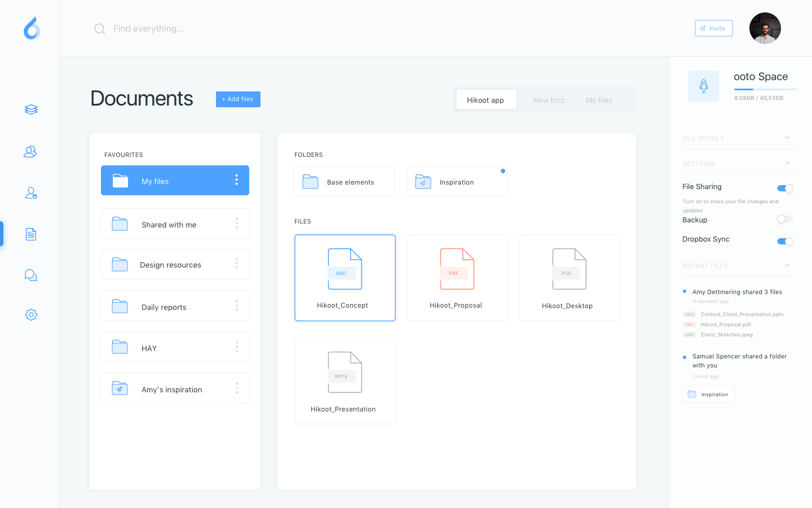Click the Add files button
The image size is (812, 508).
coord(238,99)
